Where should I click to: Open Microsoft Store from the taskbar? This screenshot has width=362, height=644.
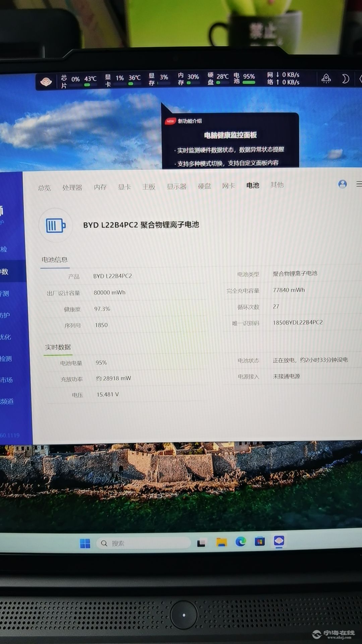point(260,541)
